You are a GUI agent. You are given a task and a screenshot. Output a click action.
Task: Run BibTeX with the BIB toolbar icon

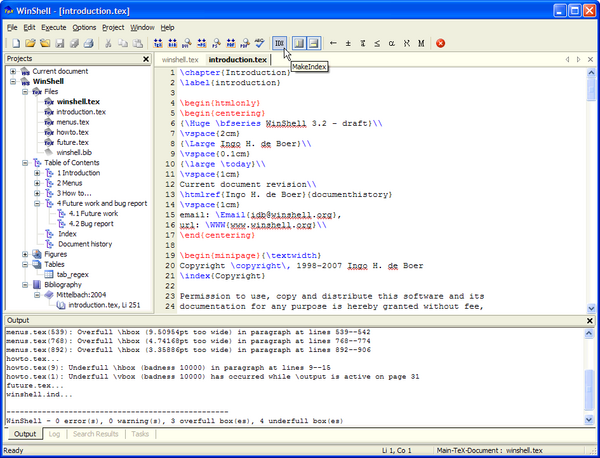pos(172,43)
